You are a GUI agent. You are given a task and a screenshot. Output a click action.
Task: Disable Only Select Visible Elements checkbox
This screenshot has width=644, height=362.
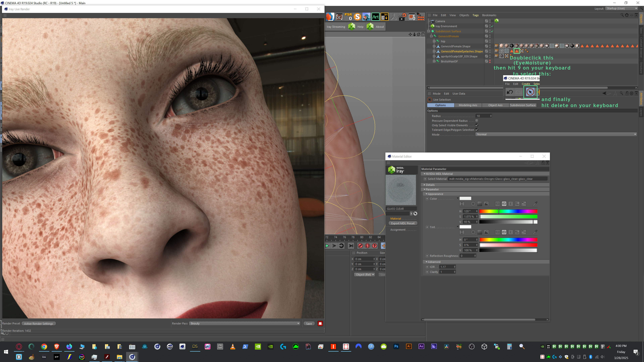pyautogui.click(x=477, y=125)
